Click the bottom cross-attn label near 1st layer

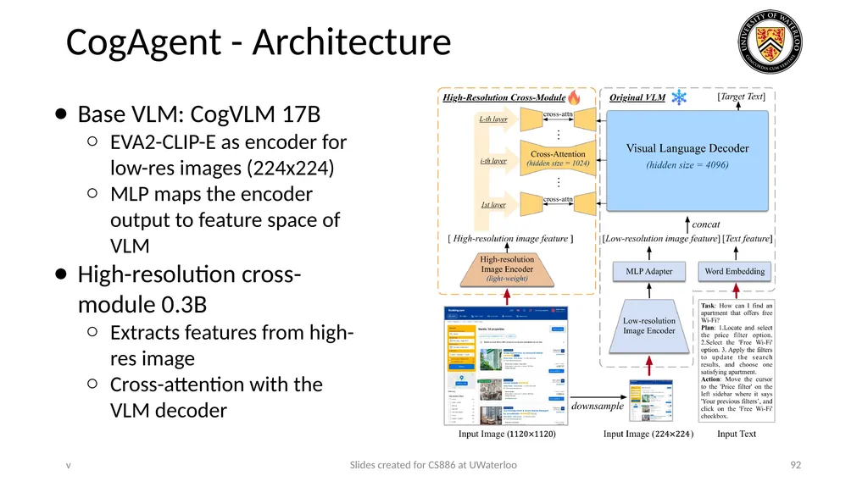pyautogui.click(x=558, y=199)
